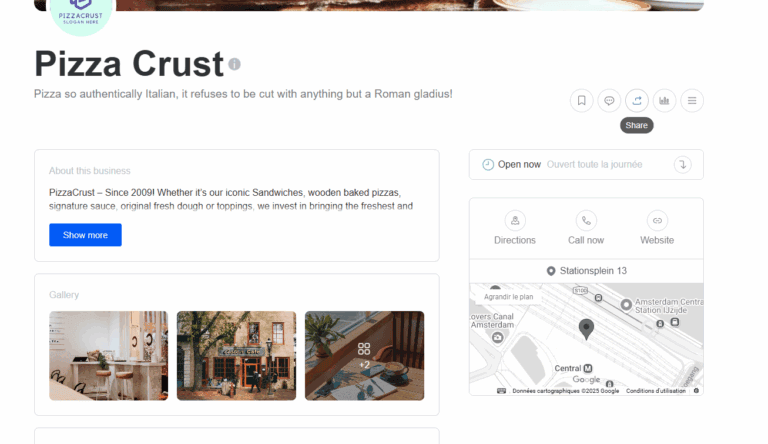Open the gallery photo of the café storefront

(x=236, y=356)
